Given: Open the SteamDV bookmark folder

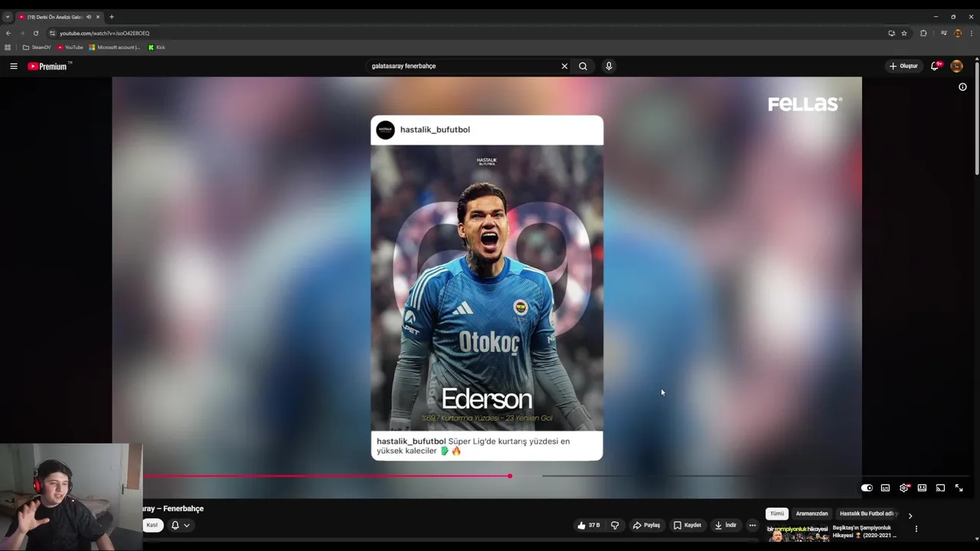Looking at the screenshot, I should point(37,47).
